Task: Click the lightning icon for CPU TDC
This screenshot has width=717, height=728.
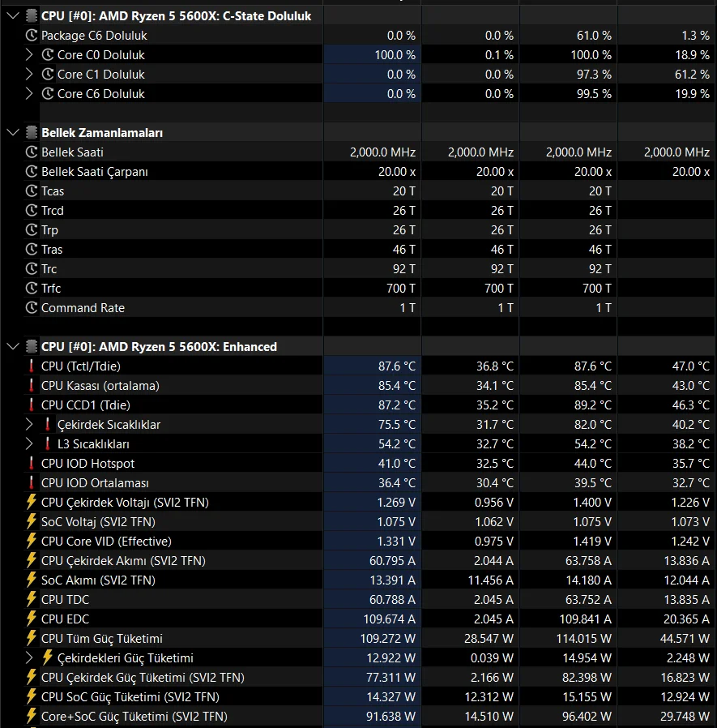Action: coord(31,599)
